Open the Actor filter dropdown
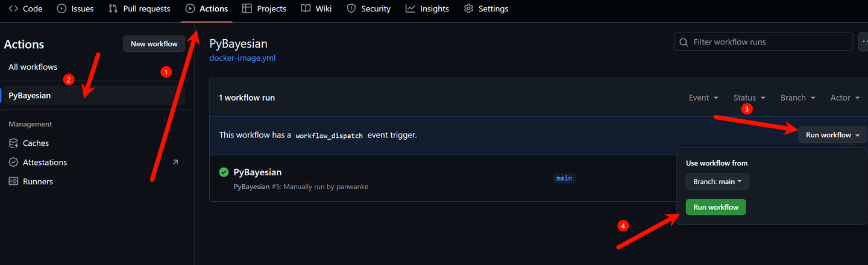868x265 pixels. click(844, 98)
